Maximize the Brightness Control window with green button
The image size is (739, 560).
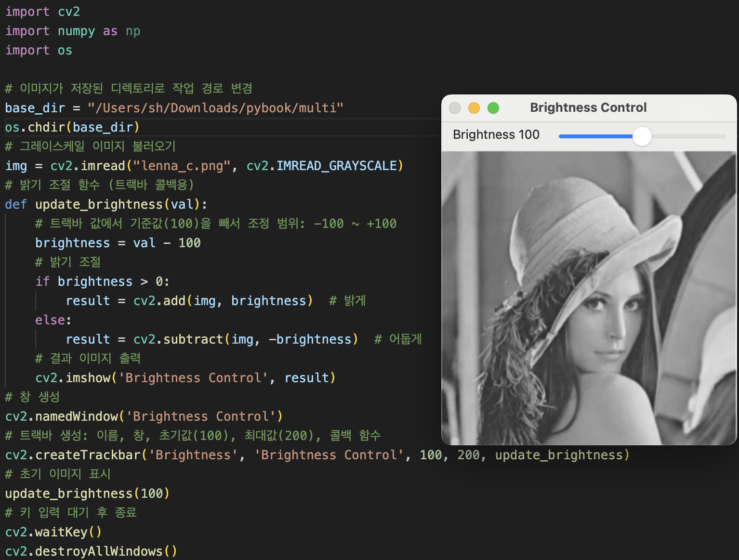click(493, 108)
